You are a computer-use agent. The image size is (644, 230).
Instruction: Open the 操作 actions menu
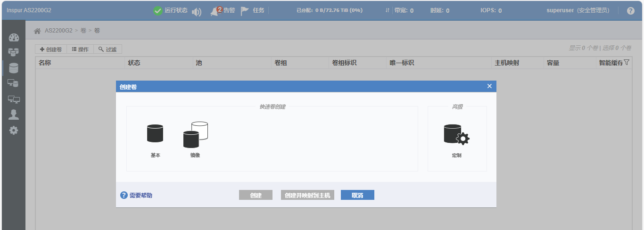point(80,49)
